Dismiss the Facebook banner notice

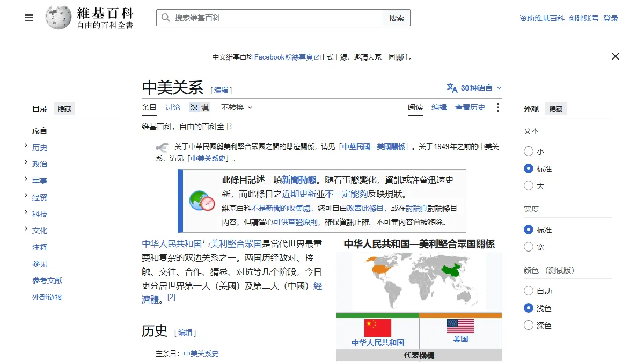pyautogui.click(x=616, y=56)
